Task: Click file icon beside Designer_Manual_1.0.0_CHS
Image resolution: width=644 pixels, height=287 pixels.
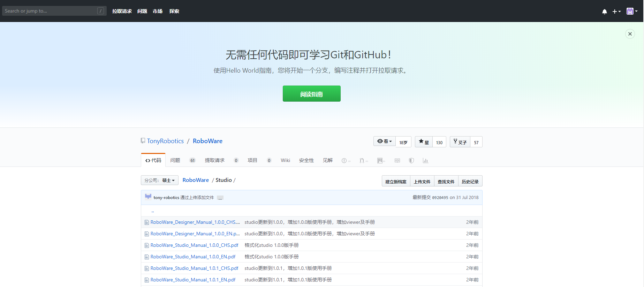Action: pos(147,222)
